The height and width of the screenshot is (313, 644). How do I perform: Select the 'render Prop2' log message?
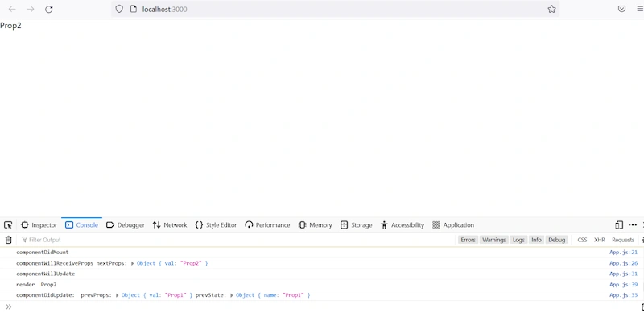[x=36, y=285]
